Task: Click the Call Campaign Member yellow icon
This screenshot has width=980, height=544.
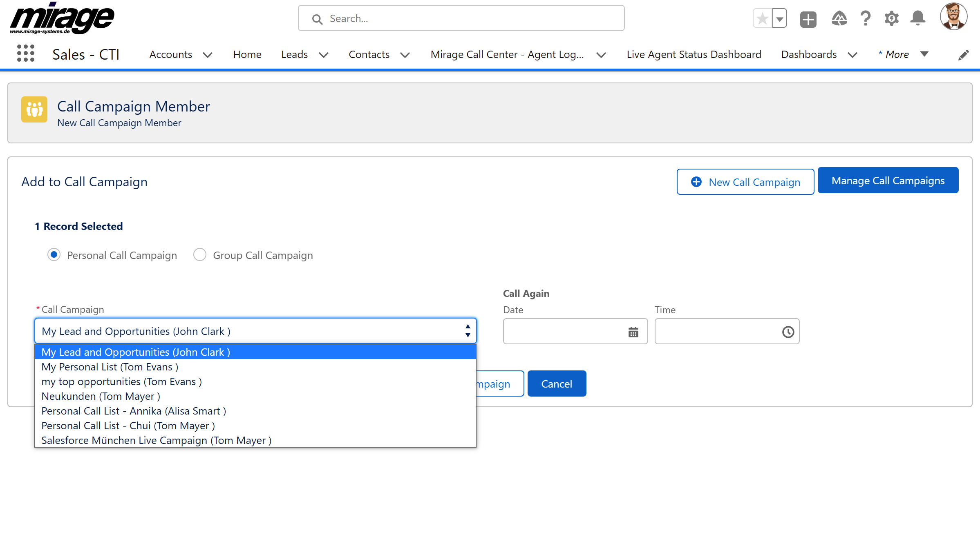Action: pyautogui.click(x=34, y=109)
